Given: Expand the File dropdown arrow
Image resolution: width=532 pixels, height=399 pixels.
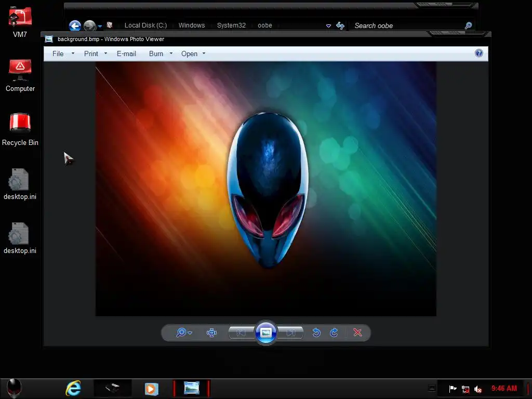Looking at the screenshot, I should tap(73, 54).
